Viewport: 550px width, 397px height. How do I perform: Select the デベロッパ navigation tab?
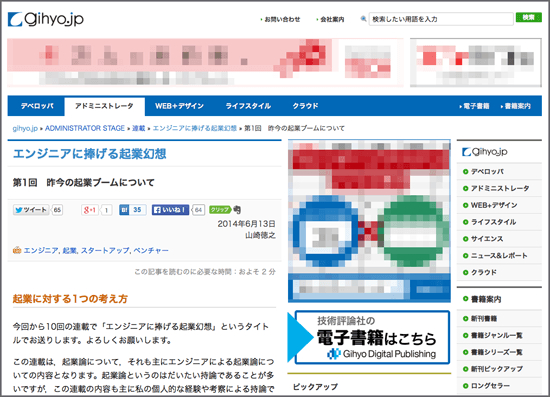point(36,106)
